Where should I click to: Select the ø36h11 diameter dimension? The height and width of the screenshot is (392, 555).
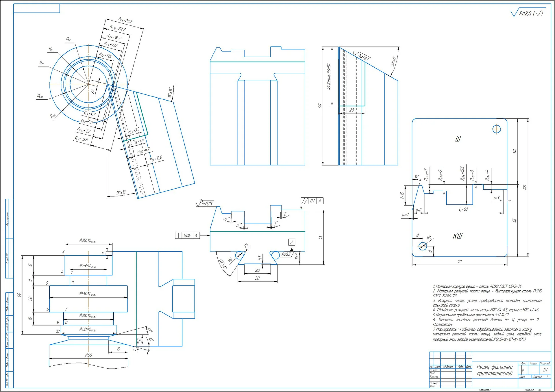click(88, 240)
